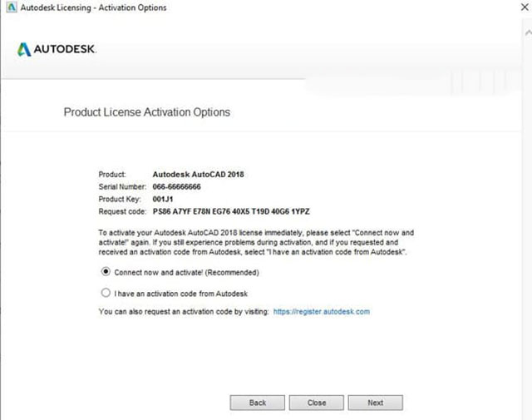Proceed with the Next button

[375, 403]
